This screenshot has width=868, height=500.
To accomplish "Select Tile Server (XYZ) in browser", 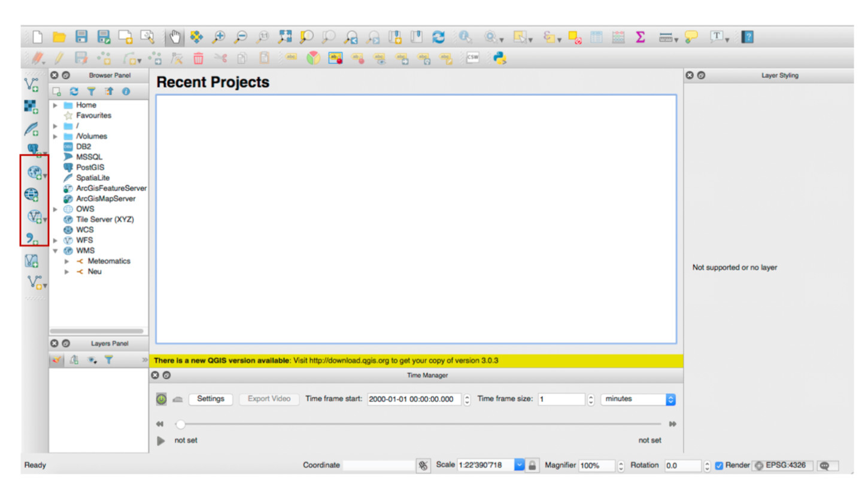I will [x=105, y=219].
